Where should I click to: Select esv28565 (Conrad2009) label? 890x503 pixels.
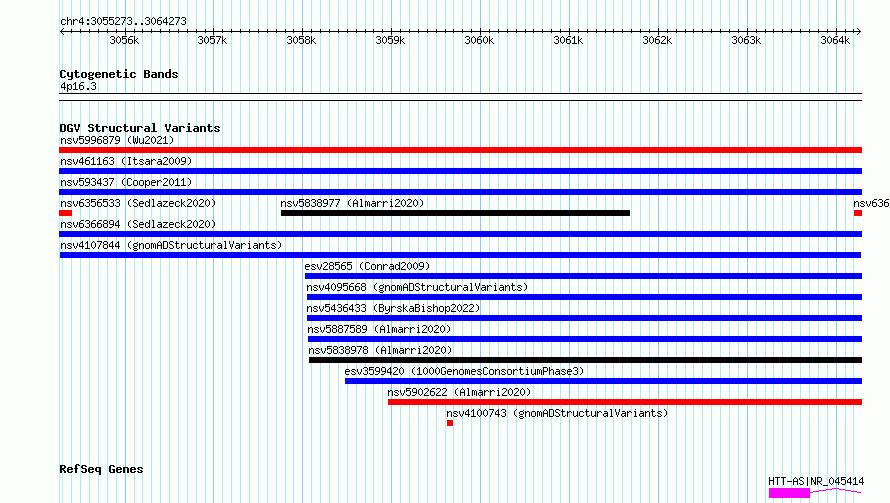pos(367,266)
